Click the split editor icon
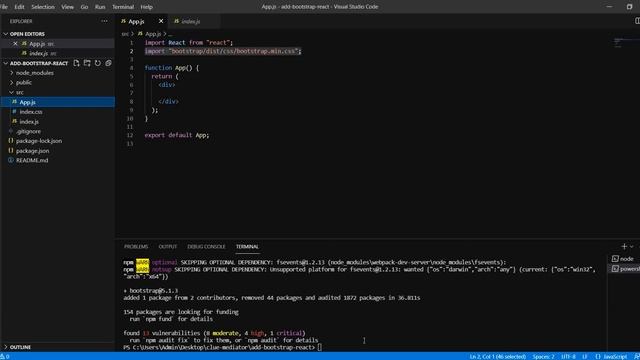Screen dimensions: 640x360 click(x=637, y=21)
